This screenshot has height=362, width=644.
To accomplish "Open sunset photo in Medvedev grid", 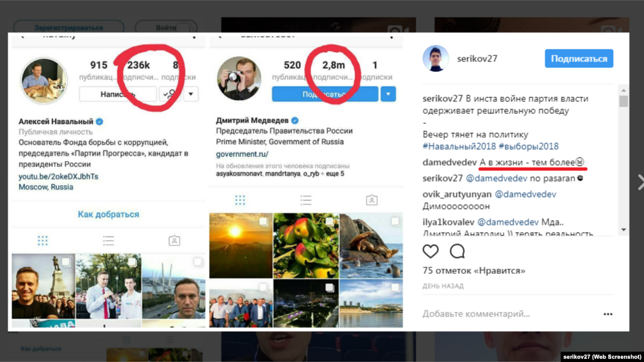I will (x=240, y=246).
